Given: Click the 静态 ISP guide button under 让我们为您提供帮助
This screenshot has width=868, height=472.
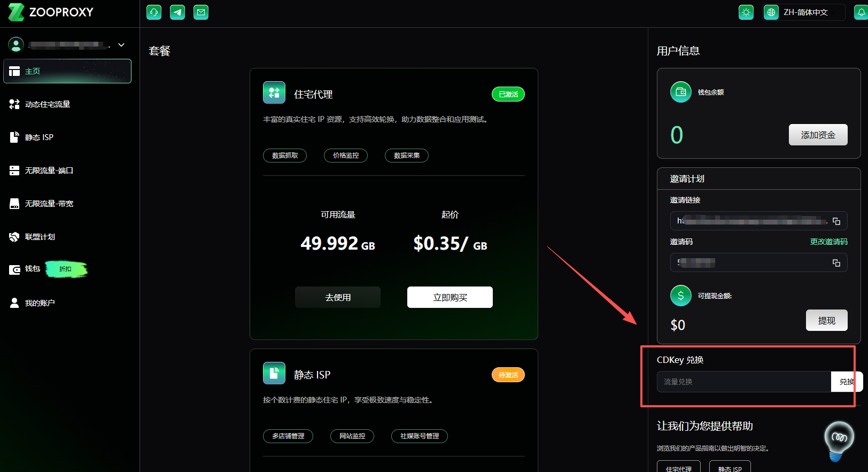Looking at the screenshot, I should point(730,467).
